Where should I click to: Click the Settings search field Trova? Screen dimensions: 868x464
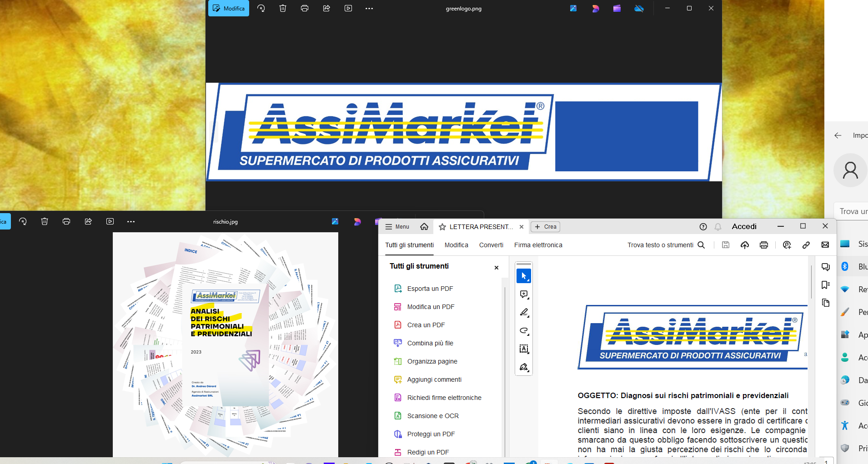click(x=851, y=211)
